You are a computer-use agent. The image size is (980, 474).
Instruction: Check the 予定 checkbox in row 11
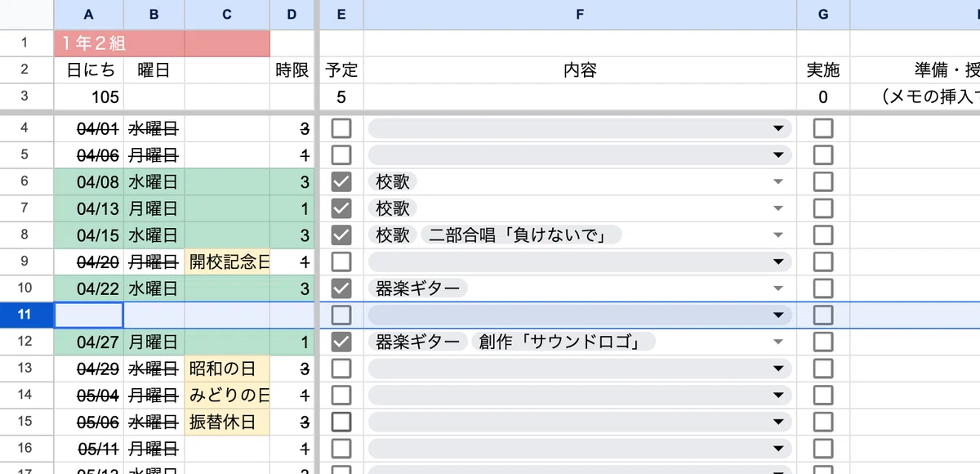(341, 315)
